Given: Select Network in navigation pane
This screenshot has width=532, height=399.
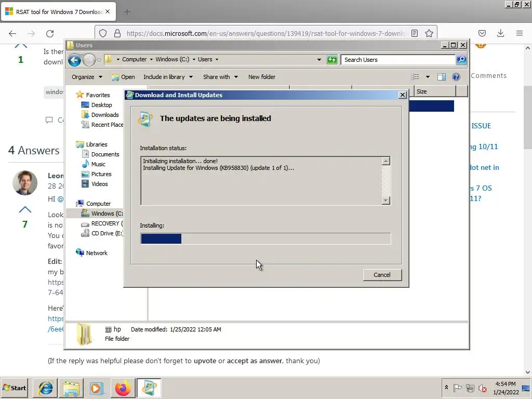Looking at the screenshot, I should coord(96,253).
